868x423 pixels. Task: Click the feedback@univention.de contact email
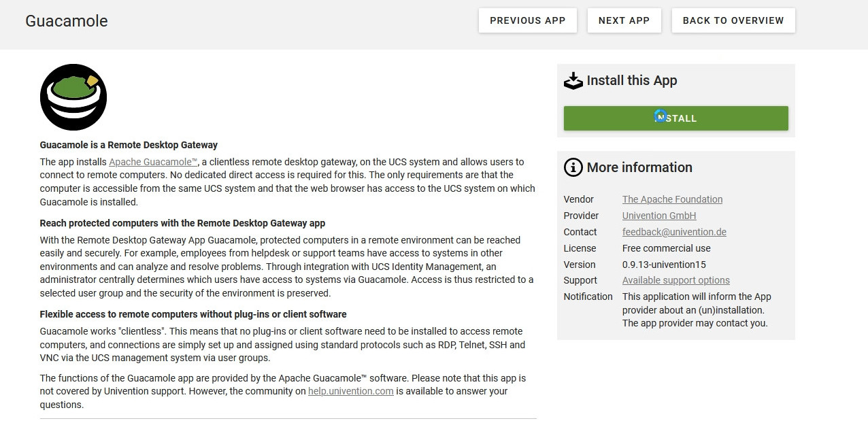coord(673,232)
